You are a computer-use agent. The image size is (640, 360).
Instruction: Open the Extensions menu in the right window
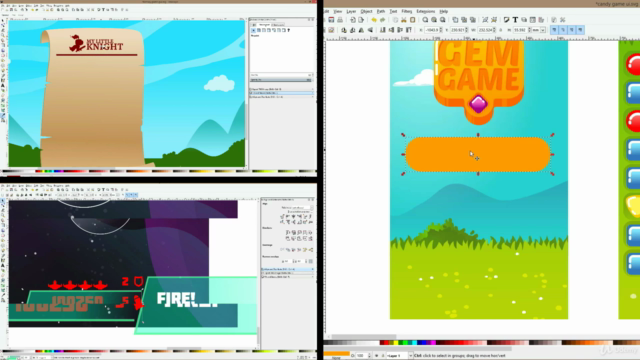(x=426, y=11)
